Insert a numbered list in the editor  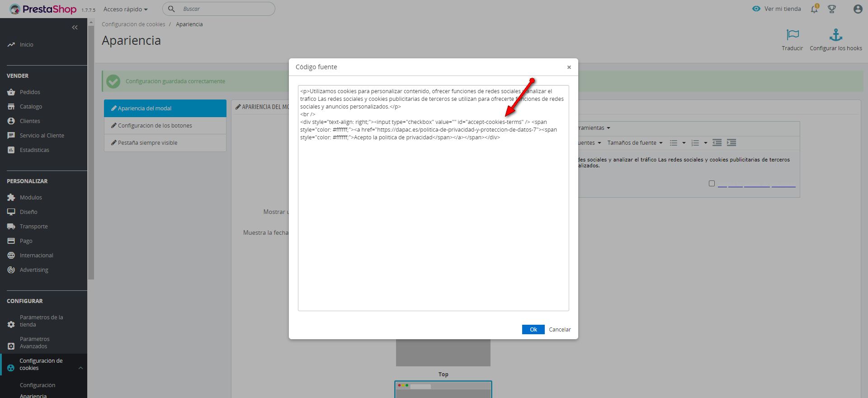tap(695, 143)
